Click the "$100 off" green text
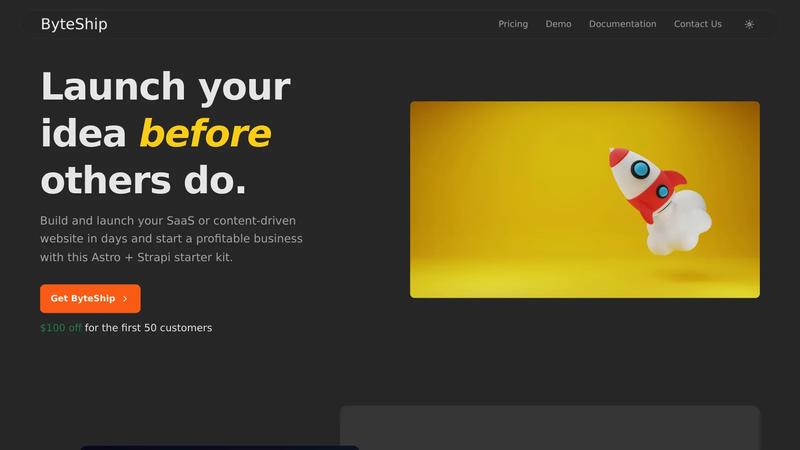 [x=61, y=328]
